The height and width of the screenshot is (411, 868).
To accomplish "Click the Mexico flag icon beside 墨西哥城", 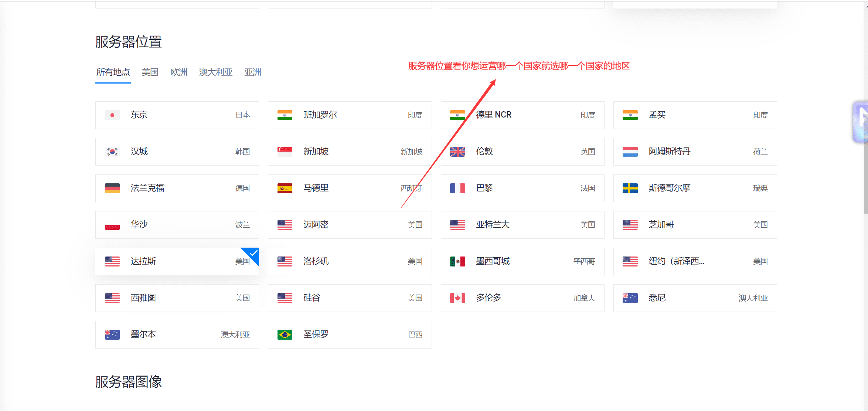I will pyautogui.click(x=457, y=261).
